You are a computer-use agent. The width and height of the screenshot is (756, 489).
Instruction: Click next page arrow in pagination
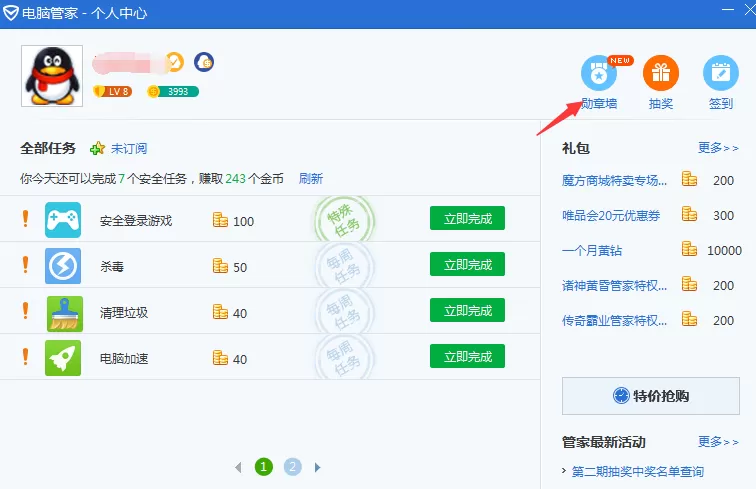(x=317, y=467)
